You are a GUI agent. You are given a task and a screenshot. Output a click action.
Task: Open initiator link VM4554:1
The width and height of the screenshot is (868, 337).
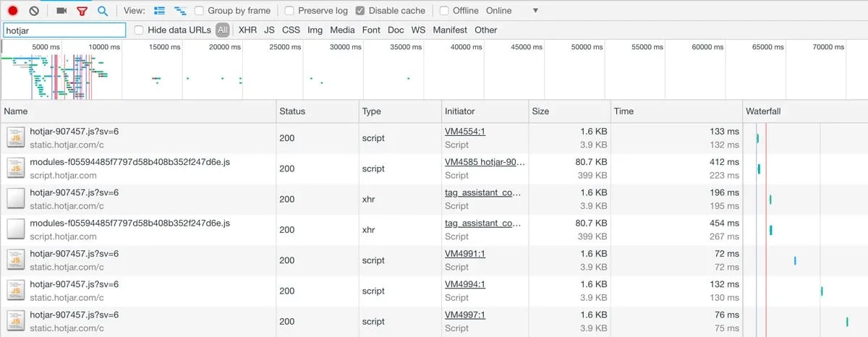tap(465, 132)
